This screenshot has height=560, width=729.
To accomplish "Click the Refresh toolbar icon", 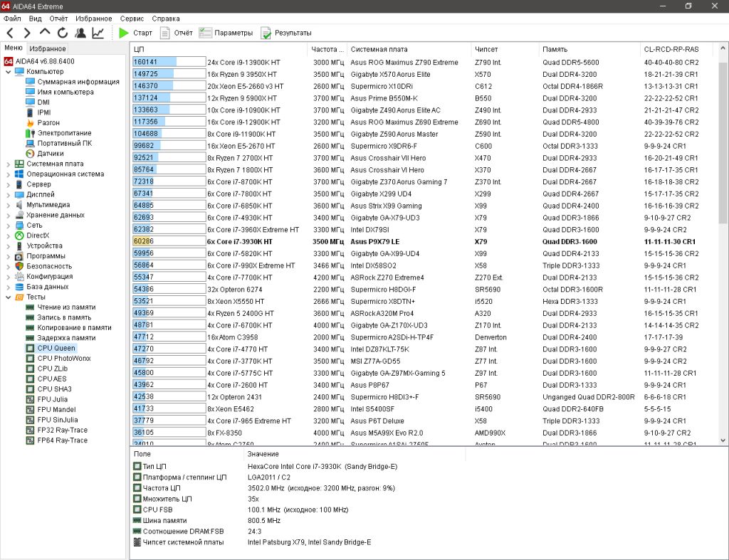I will pos(63,33).
